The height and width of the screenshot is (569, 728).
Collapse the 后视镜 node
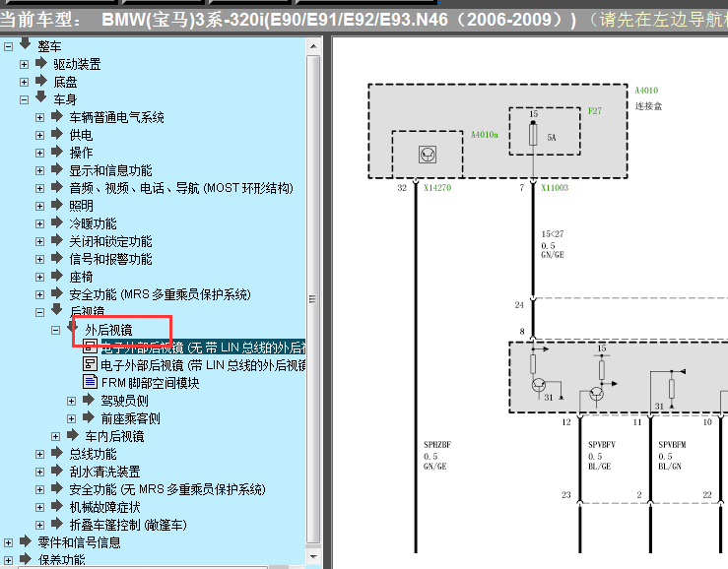coord(40,312)
